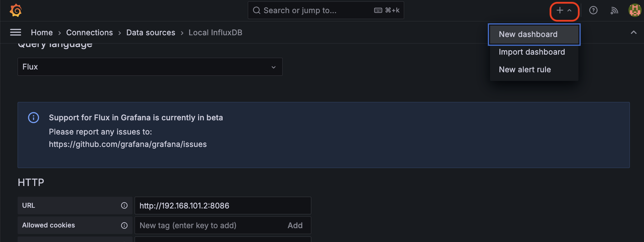Click the HTTP section heading
The width and height of the screenshot is (644, 242).
(x=31, y=182)
